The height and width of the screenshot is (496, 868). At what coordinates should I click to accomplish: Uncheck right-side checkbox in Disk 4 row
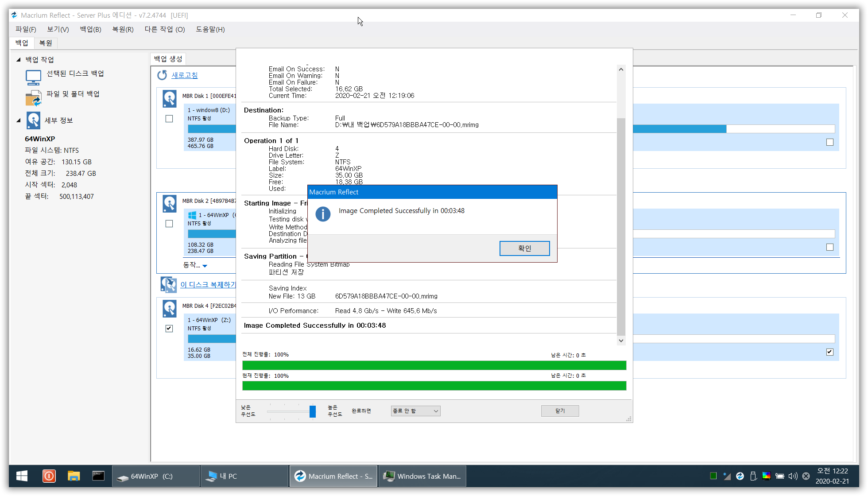[x=830, y=352]
